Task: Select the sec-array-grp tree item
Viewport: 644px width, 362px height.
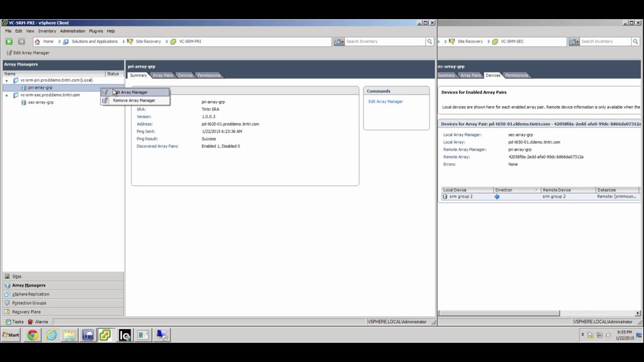Action: point(41,103)
